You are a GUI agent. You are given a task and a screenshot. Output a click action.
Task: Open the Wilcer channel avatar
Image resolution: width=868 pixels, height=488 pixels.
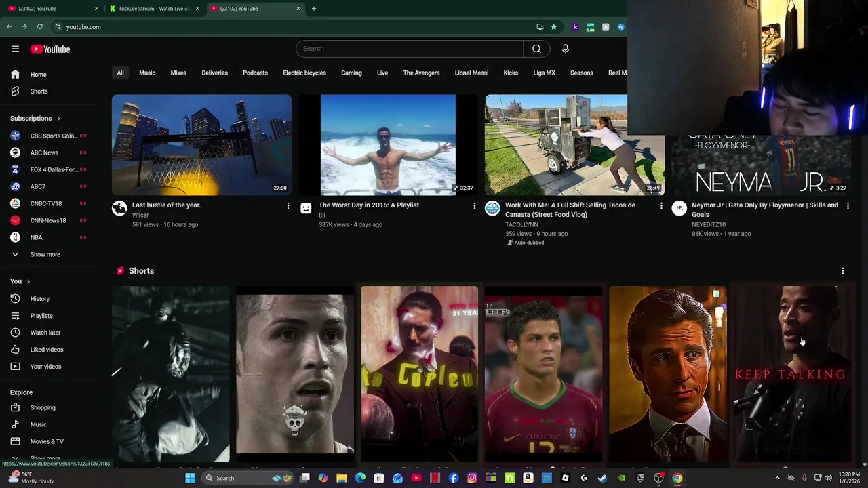(x=119, y=208)
